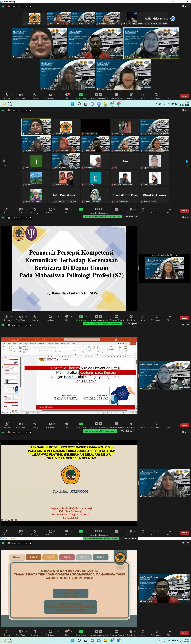
Task: Go to previous gallery page with grey arrow
Action: coord(4,161)
